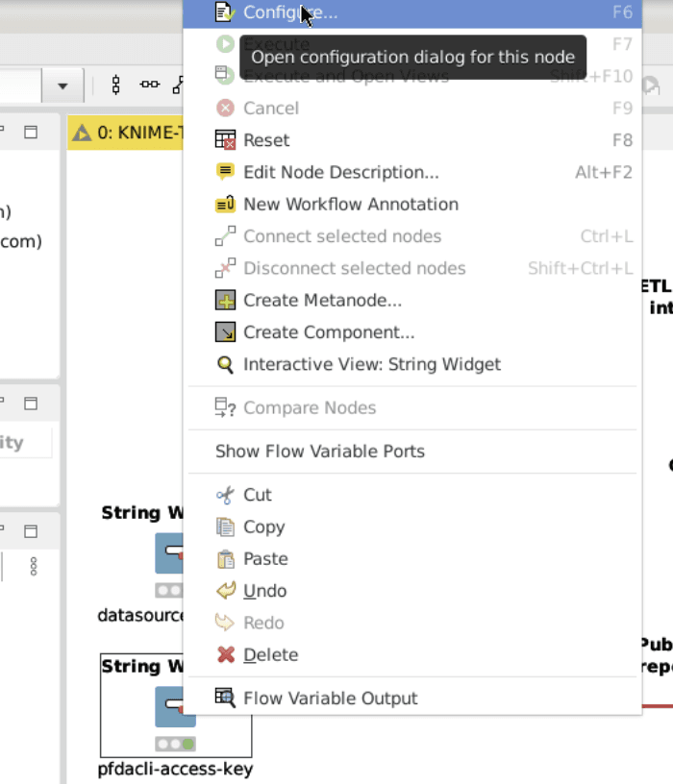673x784 pixels.
Task: Click the datasource node status light
Action: (169, 591)
